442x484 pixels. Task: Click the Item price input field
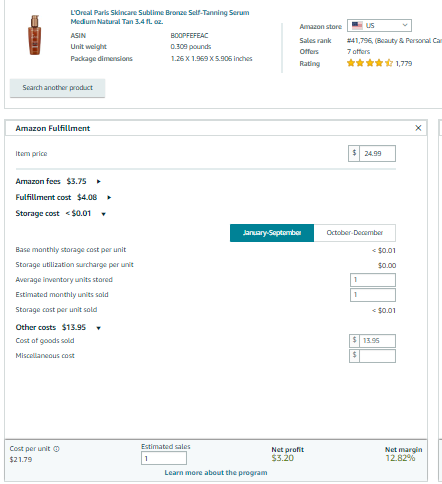[377, 153]
